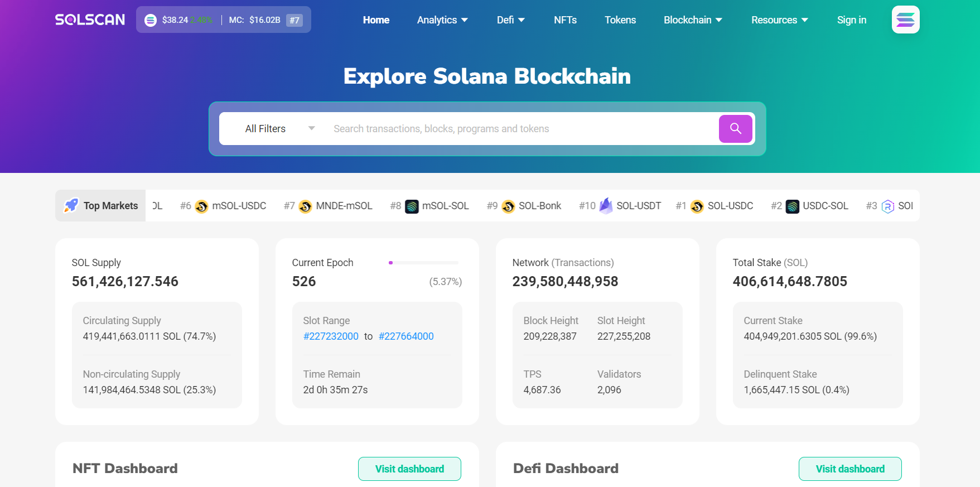Viewport: 980px width, 487px height.
Task: Click the SOL-Bonk market name
Action: (540, 206)
